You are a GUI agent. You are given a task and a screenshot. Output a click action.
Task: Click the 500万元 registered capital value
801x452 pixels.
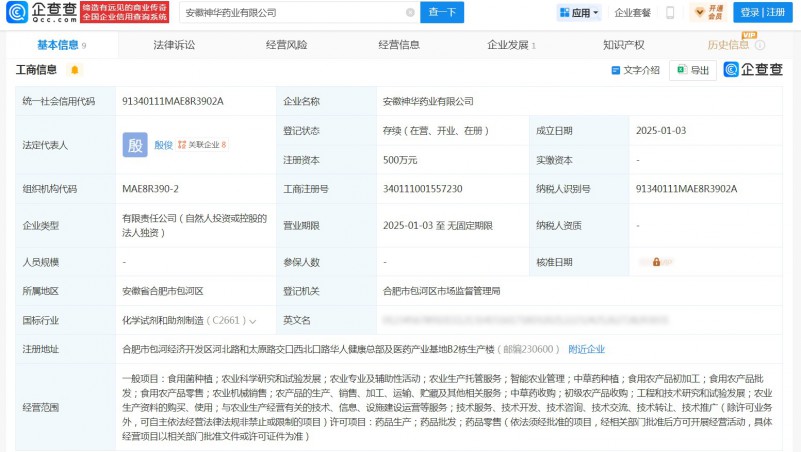tap(400, 160)
